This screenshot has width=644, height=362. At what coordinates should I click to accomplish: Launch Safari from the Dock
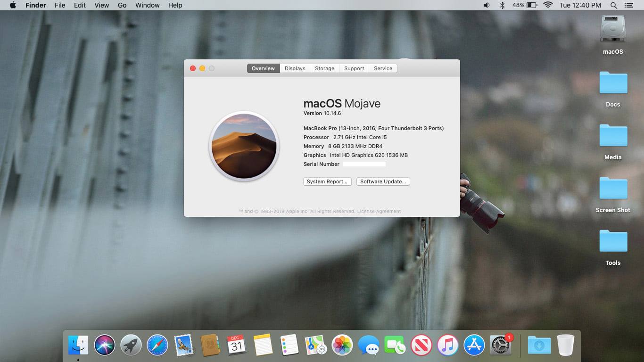[157, 345]
